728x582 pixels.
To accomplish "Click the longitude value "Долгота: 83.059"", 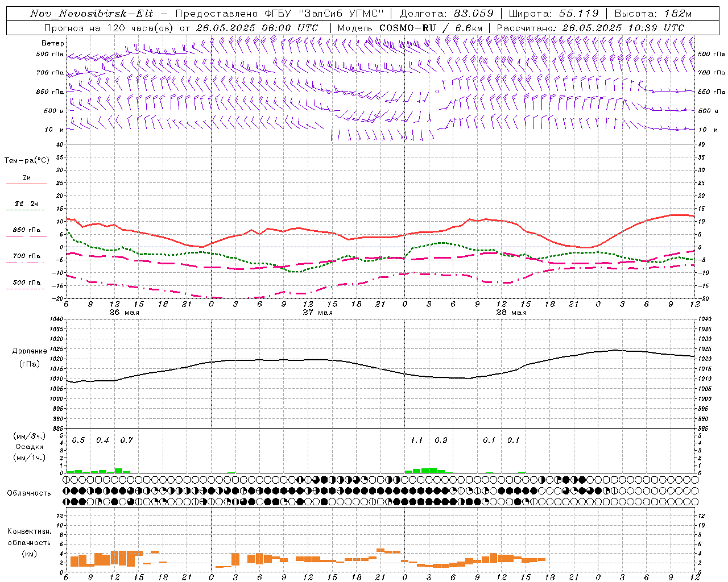I will pos(446,14).
